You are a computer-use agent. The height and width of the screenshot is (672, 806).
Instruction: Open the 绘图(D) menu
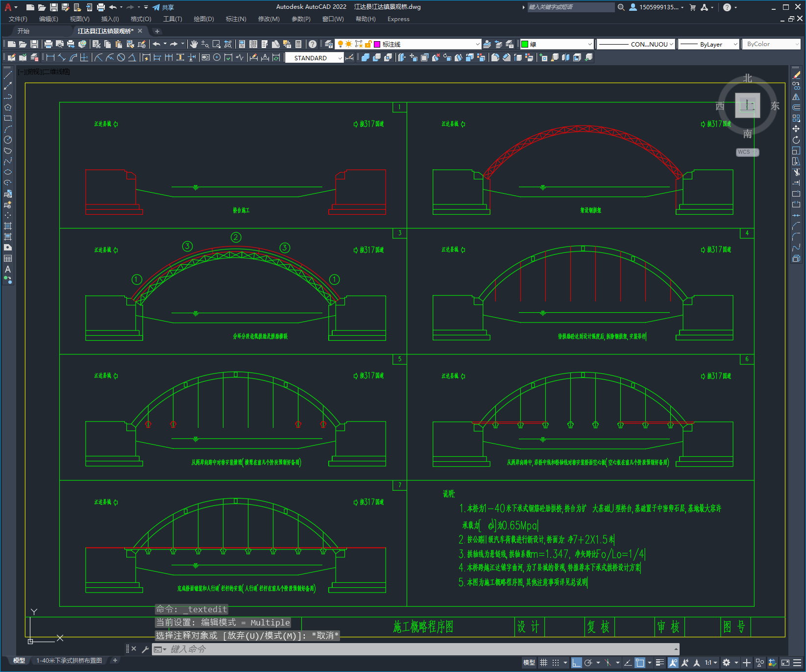[x=204, y=19]
